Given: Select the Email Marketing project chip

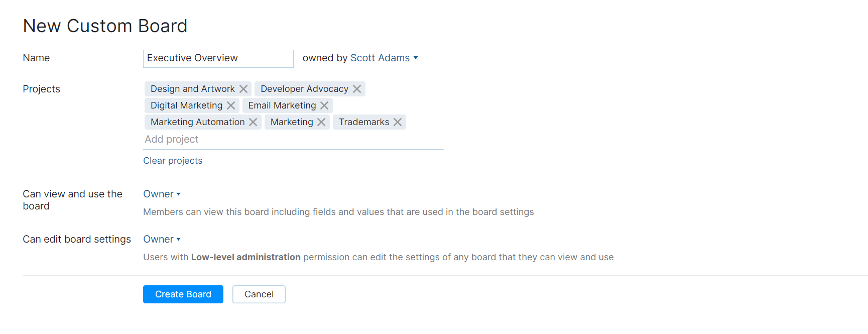Looking at the screenshot, I should [282, 105].
